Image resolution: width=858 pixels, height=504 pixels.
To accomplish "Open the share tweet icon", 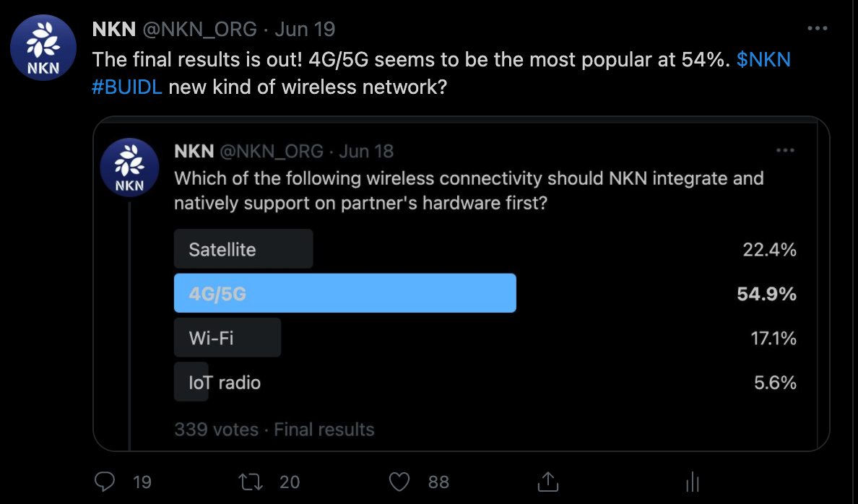I will pos(547,481).
